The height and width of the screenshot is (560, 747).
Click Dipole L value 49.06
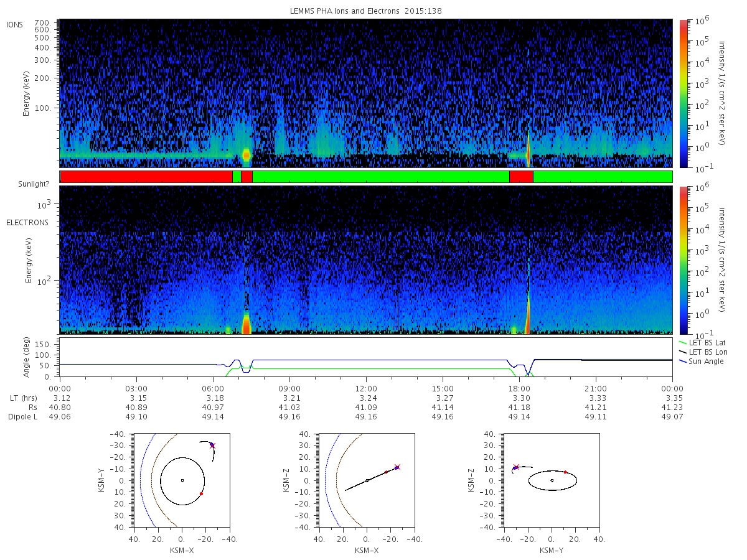click(x=60, y=416)
